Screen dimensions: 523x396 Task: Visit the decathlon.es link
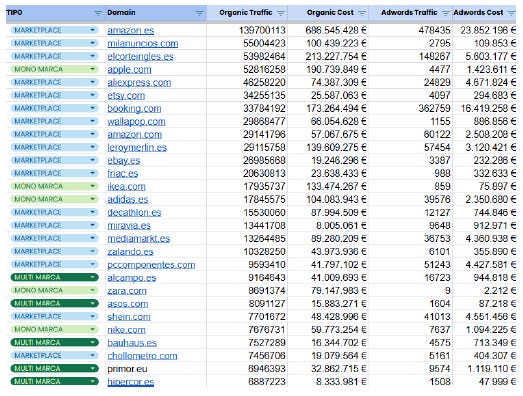point(134,213)
